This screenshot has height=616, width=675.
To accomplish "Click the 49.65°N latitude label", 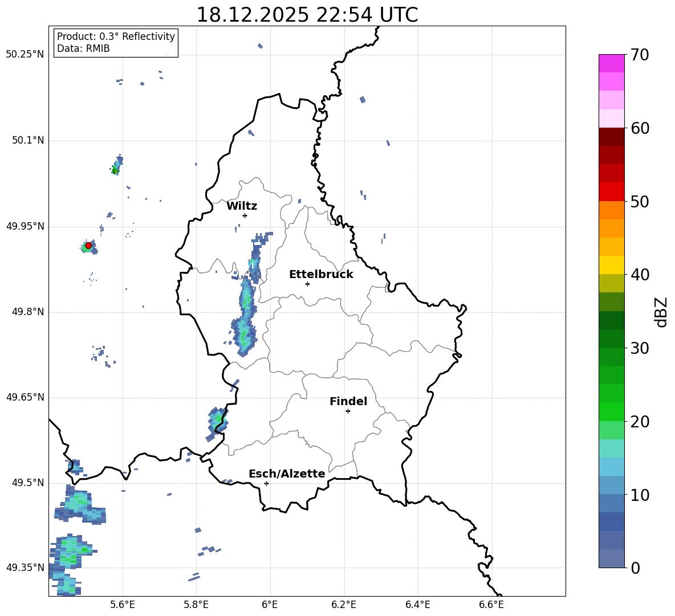I will click(25, 398).
